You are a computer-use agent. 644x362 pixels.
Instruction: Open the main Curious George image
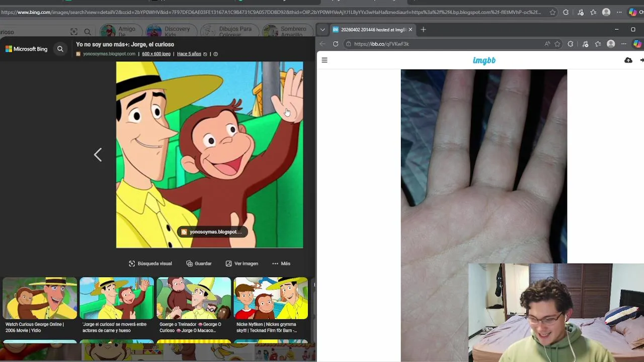pyautogui.click(x=209, y=155)
